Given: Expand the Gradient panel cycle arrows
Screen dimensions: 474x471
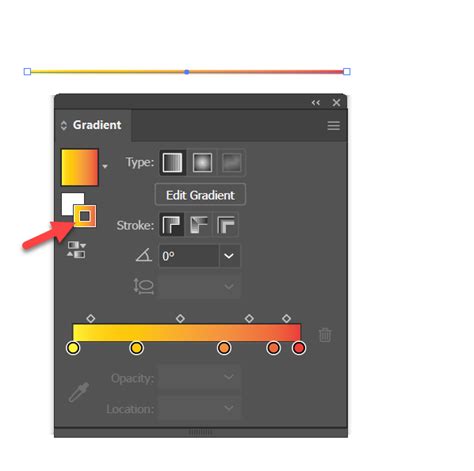Looking at the screenshot, I should [64, 125].
